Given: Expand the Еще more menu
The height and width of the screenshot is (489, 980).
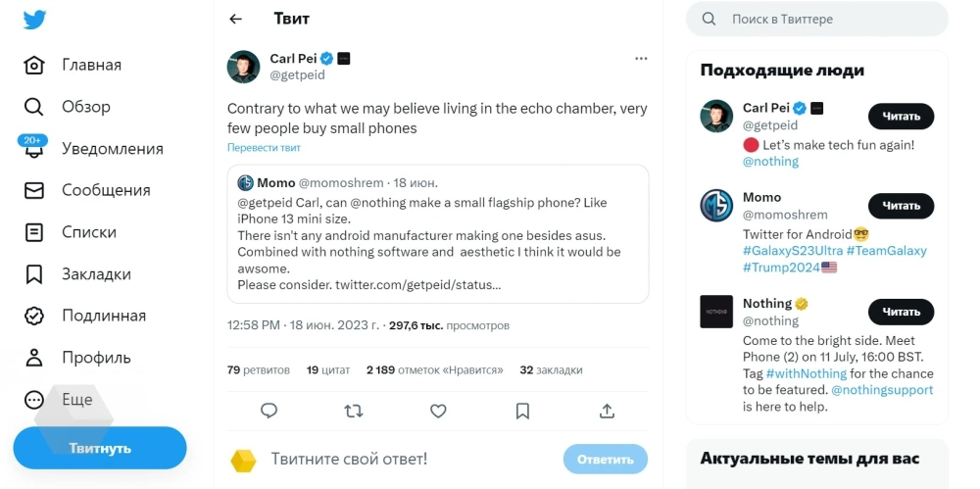Looking at the screenshot, I should (76, 399).
